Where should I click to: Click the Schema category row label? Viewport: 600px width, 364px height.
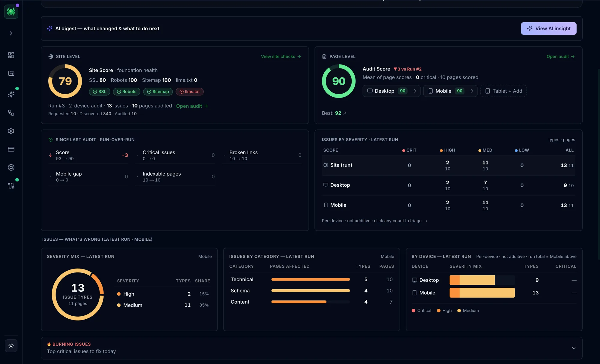(x=240, y=291)
